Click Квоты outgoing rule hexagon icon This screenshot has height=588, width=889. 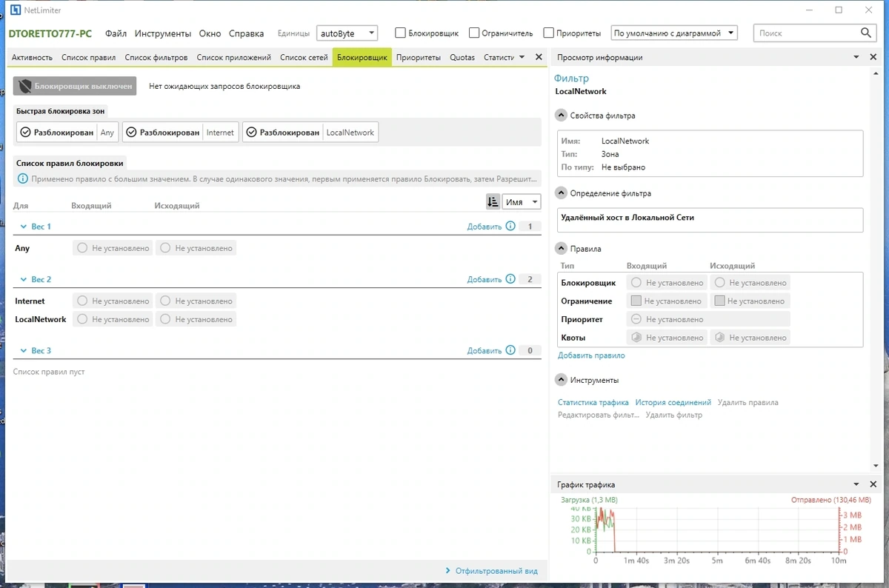tap(719, 338)
